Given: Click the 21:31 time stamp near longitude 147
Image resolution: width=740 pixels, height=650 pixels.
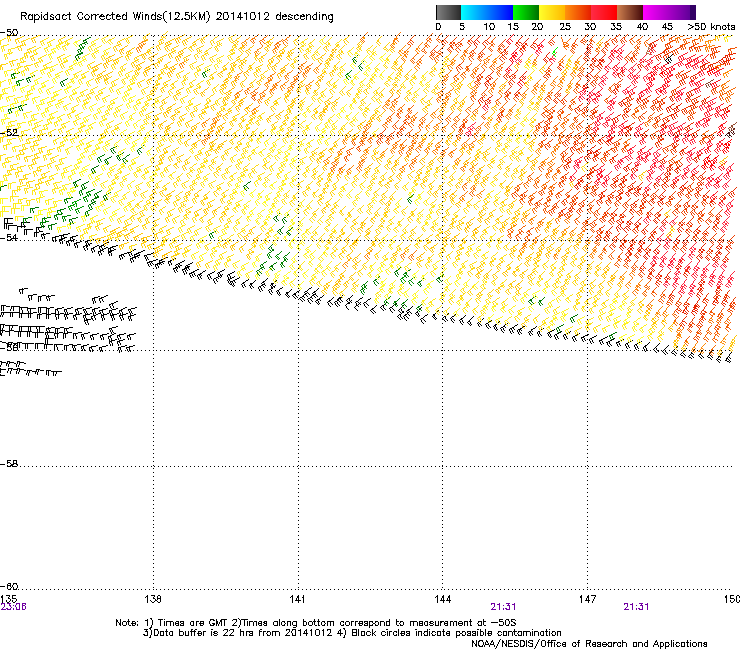Looking at the screenshot, I should coord(636,607).
